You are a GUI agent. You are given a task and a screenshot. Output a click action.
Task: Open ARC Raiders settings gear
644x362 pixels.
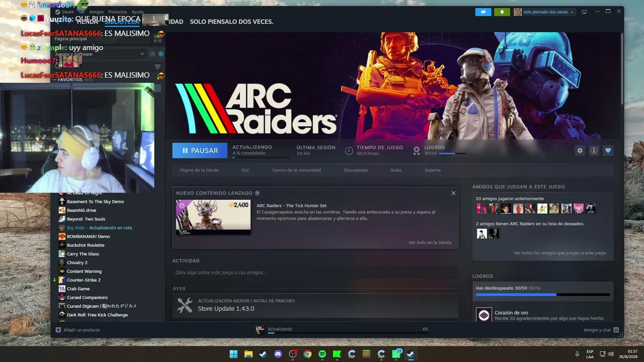[580, 150]
